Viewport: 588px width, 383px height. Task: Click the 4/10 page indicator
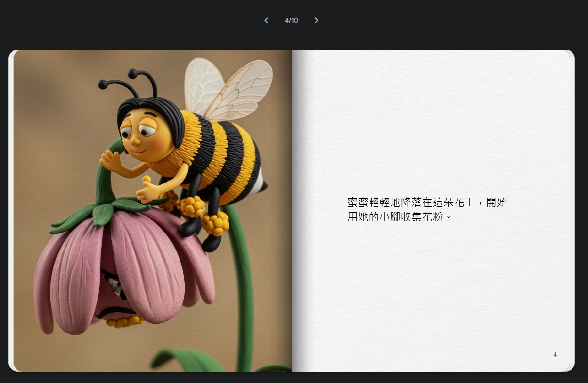tap(292, 20)
